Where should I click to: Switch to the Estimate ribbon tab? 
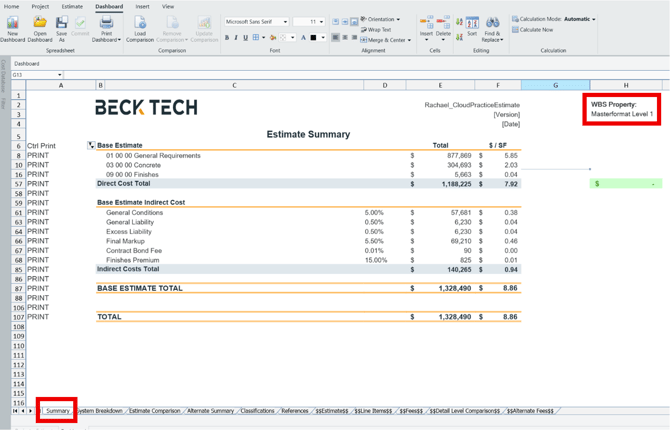tap(72, 6)
